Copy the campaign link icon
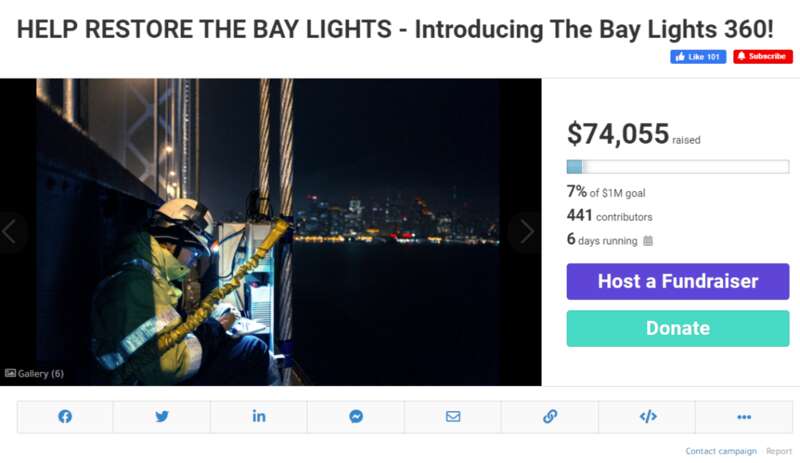 pyautogui.click(x=550, y=417)
